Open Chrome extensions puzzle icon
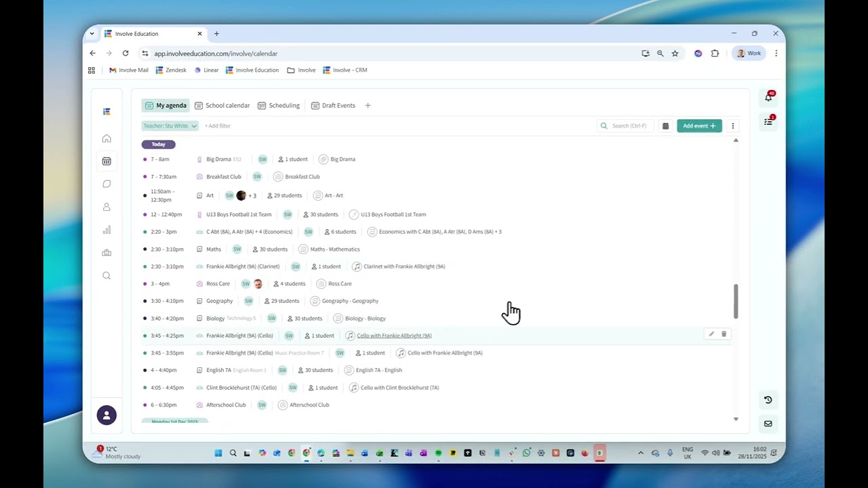The height and width of the screenshot is (488, 868). pos(715,54)
